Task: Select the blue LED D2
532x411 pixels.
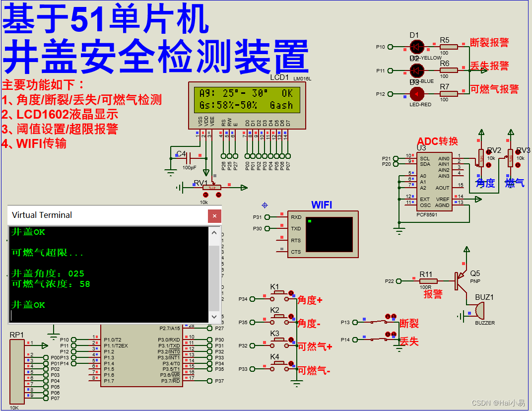Action: coord(417,71)
